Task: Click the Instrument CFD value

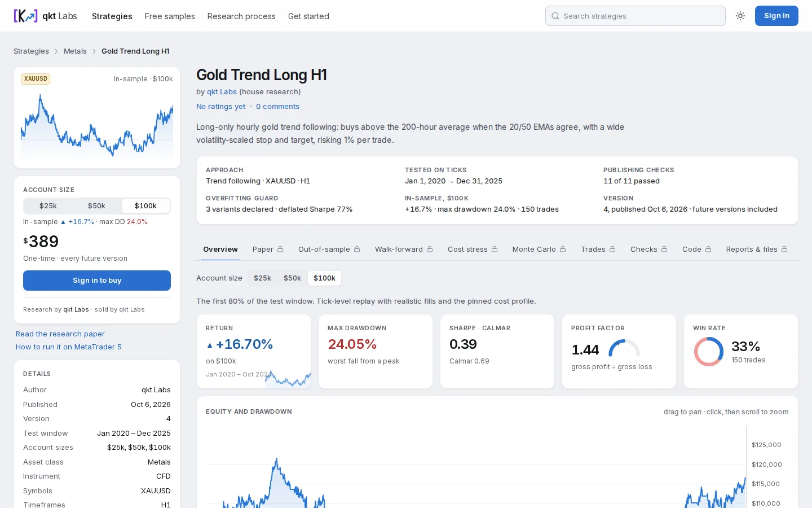Action: [164, 476]
